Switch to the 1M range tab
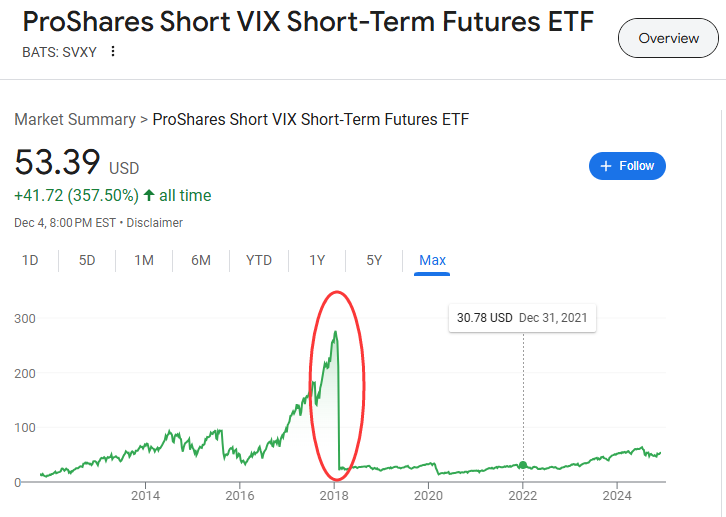This screenshot has height=517, width=726. 144,260
